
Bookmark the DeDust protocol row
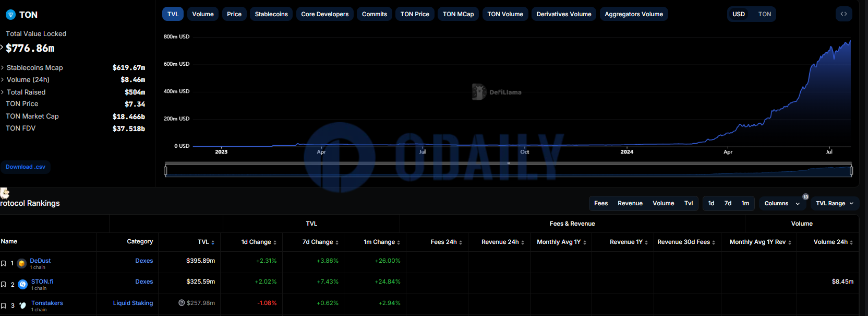point(3,264)
